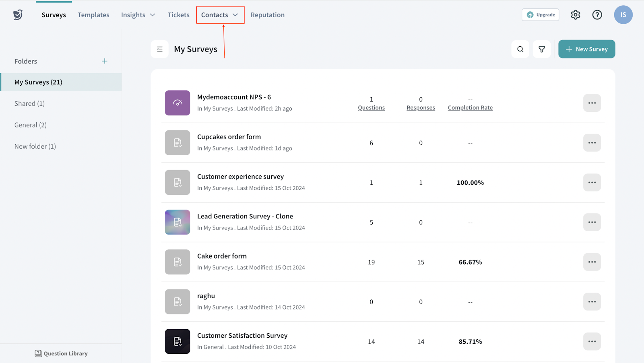
Task: Open the help question mark icon
Action: [597, 15]
